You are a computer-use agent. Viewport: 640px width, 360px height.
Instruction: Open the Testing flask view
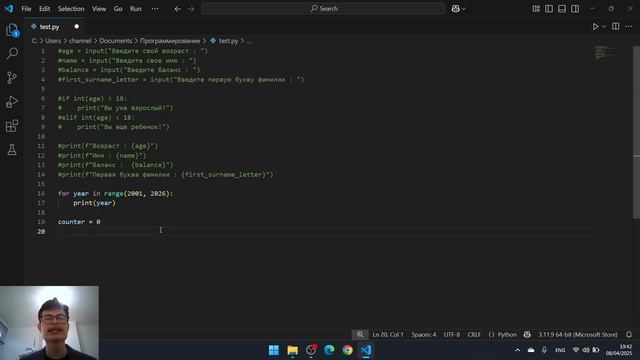[12, 150]
